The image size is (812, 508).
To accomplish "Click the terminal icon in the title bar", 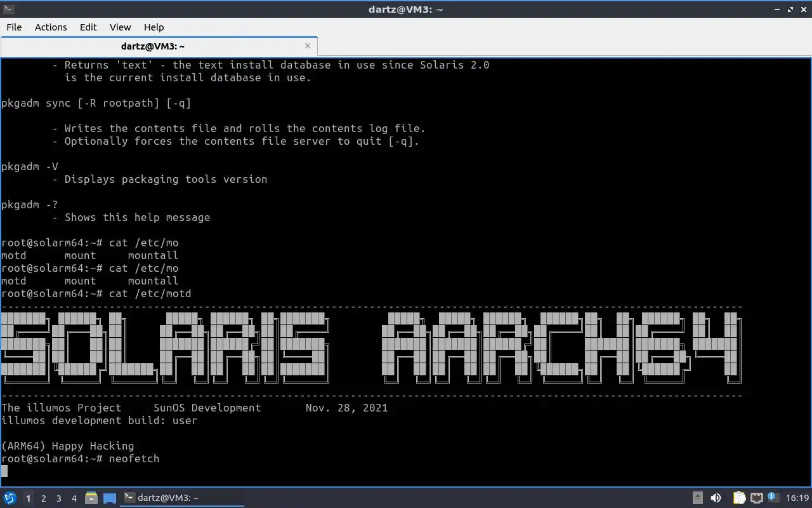I will (x=8, y=9).
